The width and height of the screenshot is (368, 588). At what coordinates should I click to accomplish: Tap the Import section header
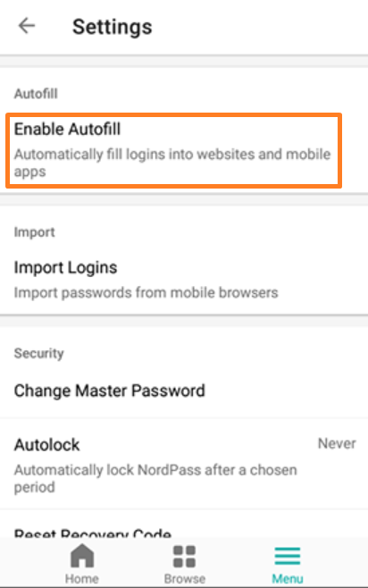tap(35, 232)
